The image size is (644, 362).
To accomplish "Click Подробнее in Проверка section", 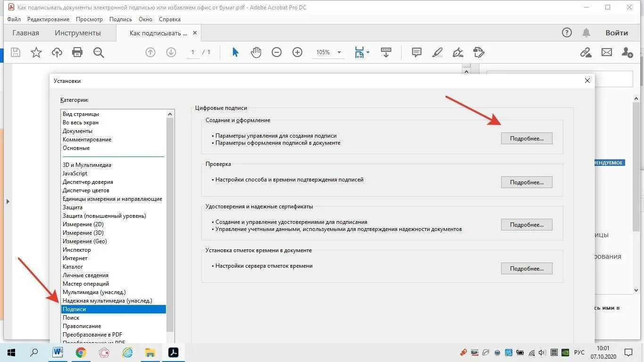I will pos(527,182).
